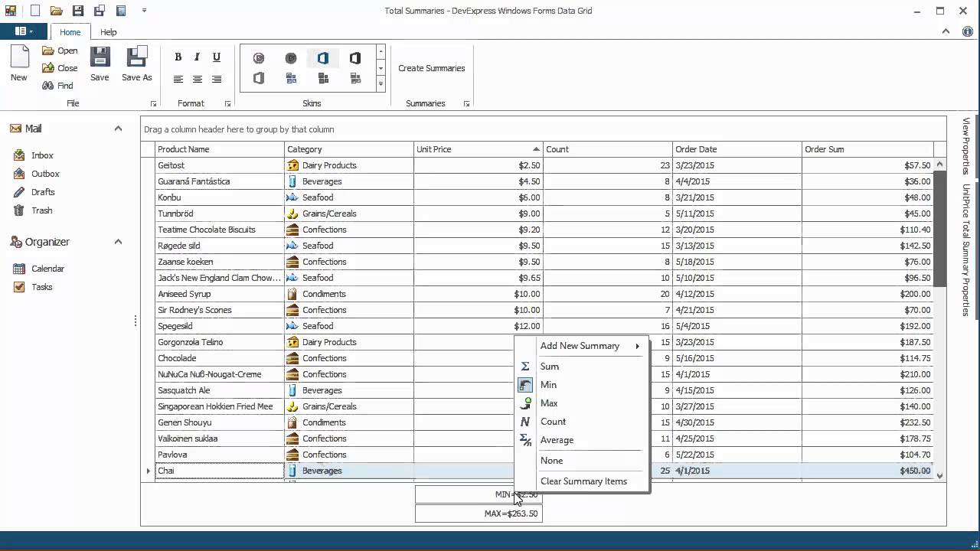Click Close in the File ribbon group

60,68
